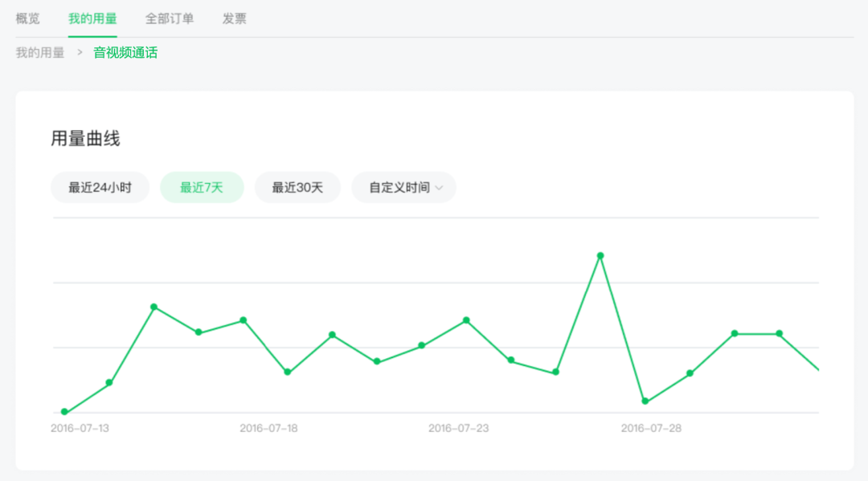
Task: Click the data point above 2016-07-23
Action: (x=465, y=320)
